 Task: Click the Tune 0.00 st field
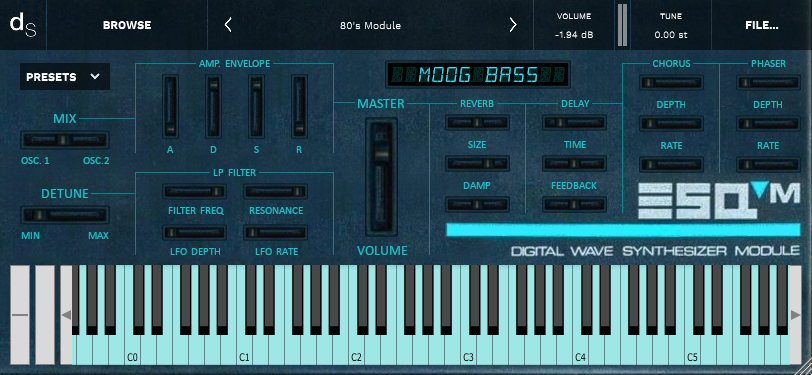pyautogui.click(x=671, y=25)
